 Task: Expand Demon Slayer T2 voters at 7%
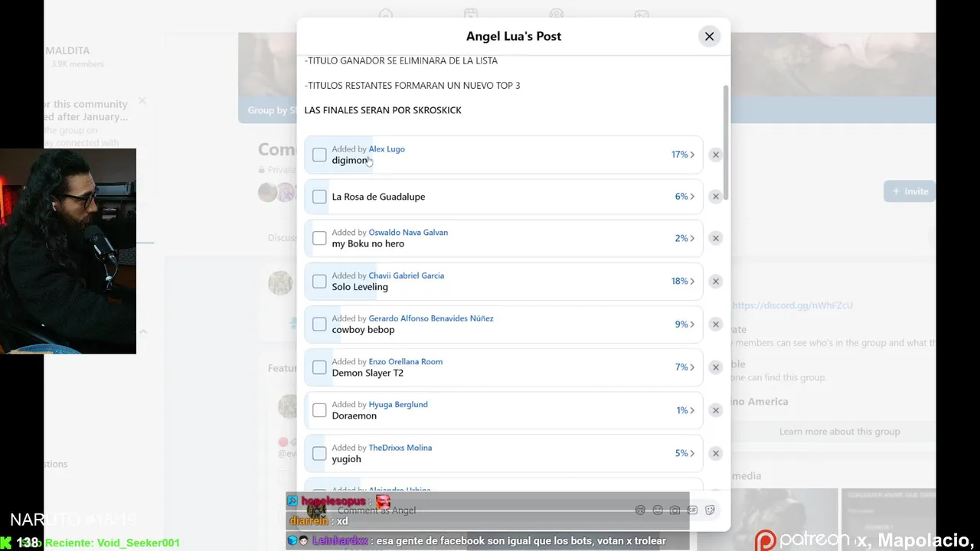click(x=684, y=367)
